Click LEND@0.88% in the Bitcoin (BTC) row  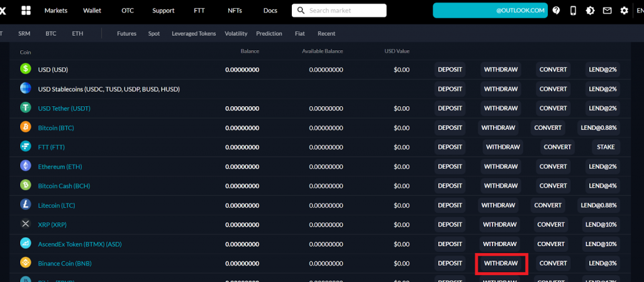coord(599,127)
